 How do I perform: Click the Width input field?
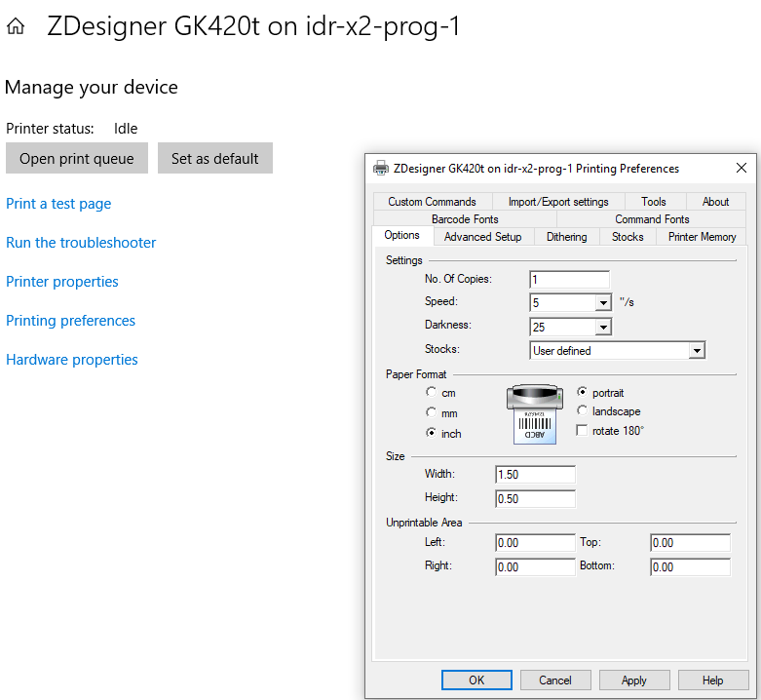pos(535,474)
